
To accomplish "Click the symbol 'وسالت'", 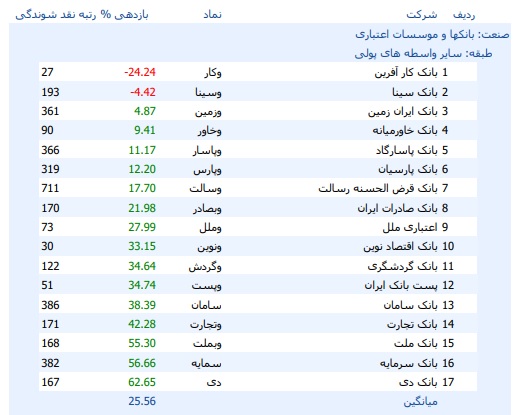I will click(205, 189).
